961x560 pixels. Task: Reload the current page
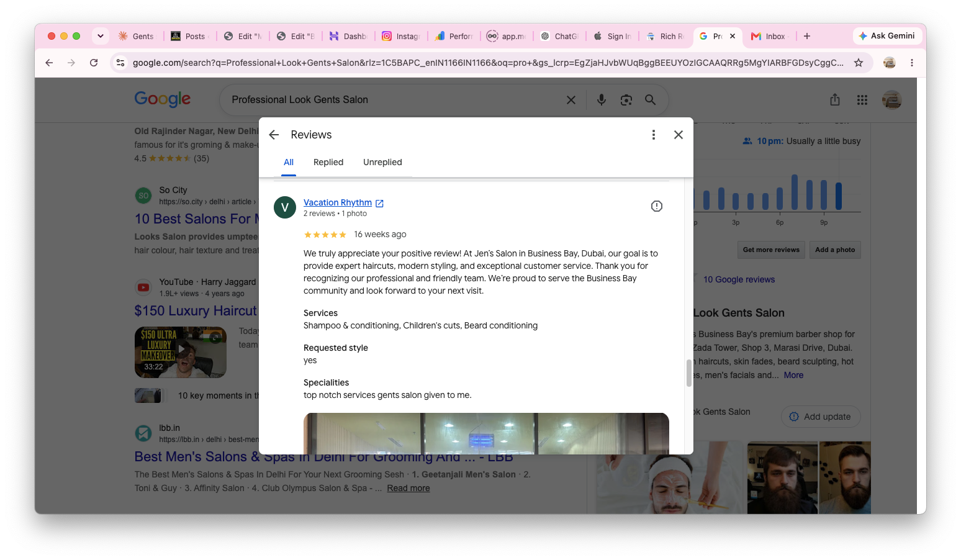pyautogui.click(x=94, y=63)
